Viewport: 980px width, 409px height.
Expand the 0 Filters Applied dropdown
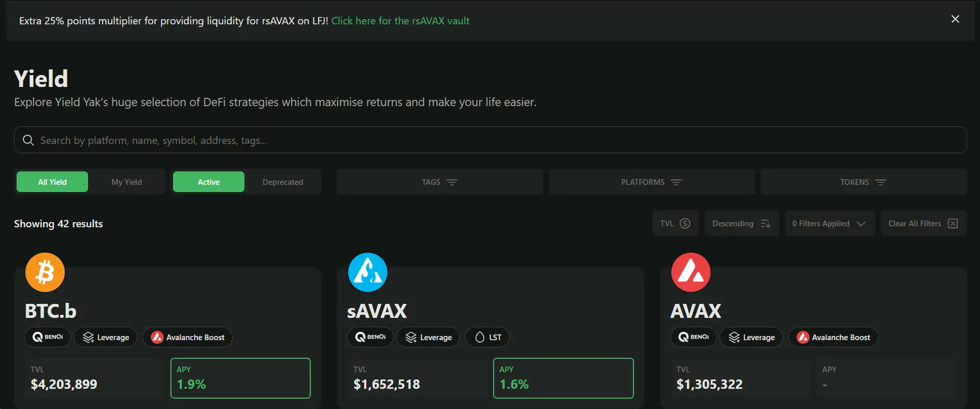829,224
